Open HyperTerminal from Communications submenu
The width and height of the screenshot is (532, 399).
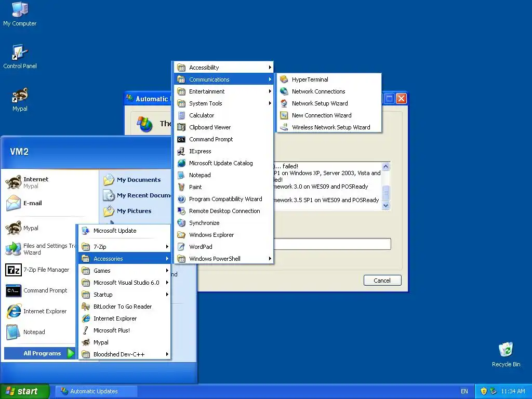tap(329, 79)
